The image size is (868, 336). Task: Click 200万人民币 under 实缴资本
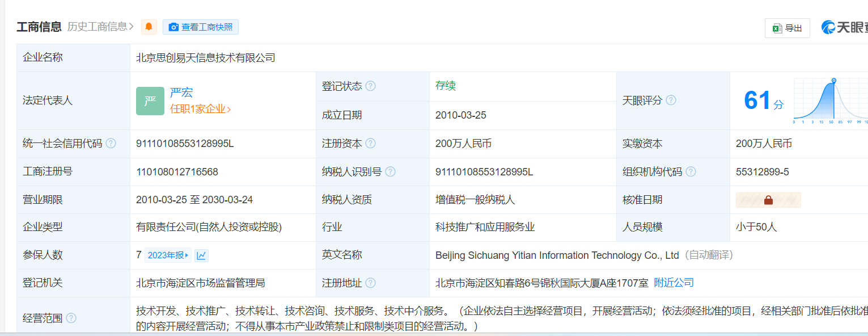pyautogui.click(x=764, y=144)
